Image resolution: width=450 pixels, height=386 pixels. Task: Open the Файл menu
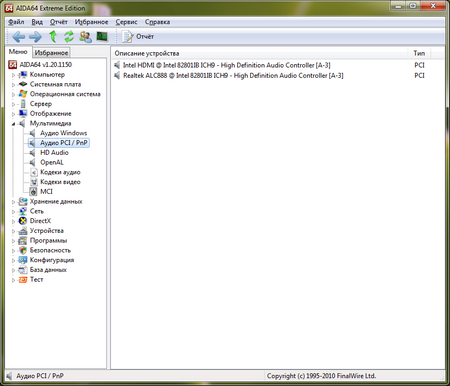click(x=16, y=22)
